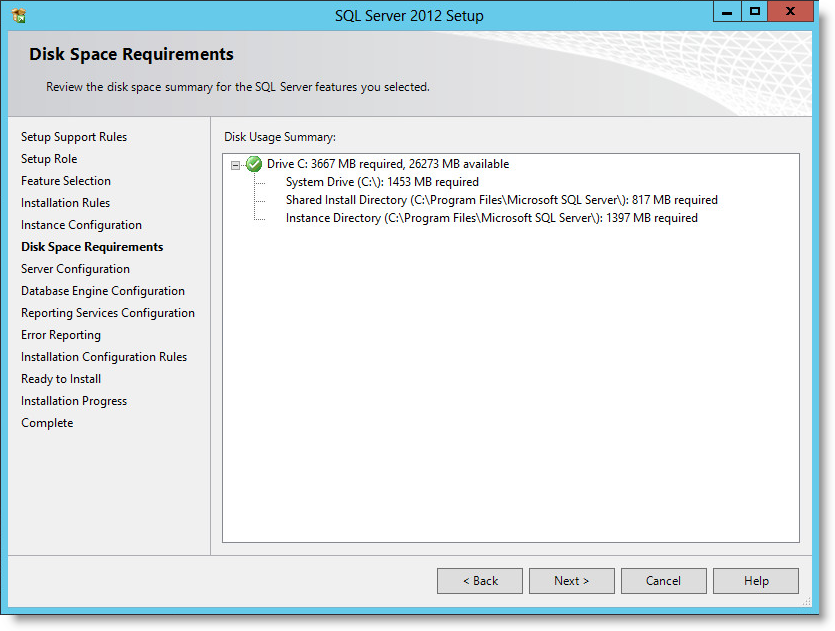Click Complete step in sidebar
This screenshot has width=835, height=631.
click(x=47, y=423)
